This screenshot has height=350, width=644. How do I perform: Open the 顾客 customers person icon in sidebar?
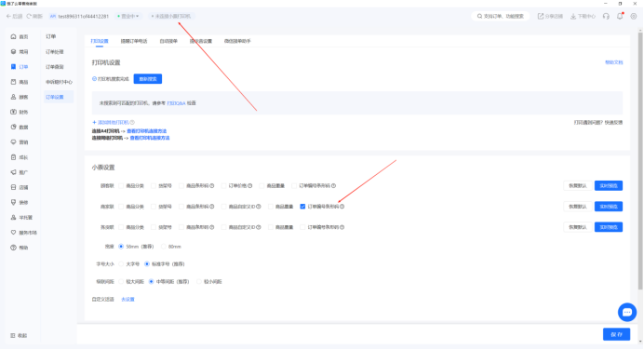(14, 97)
